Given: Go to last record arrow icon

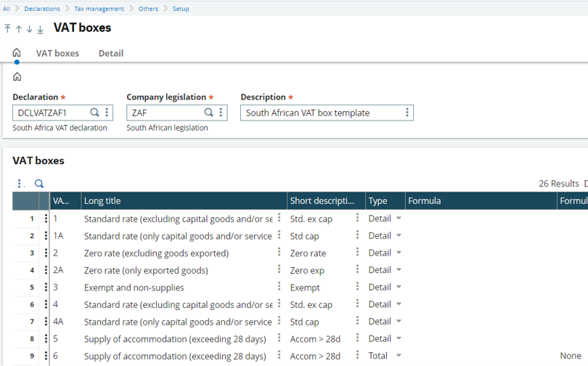Looking at the screenshot, I should [40, 29].
